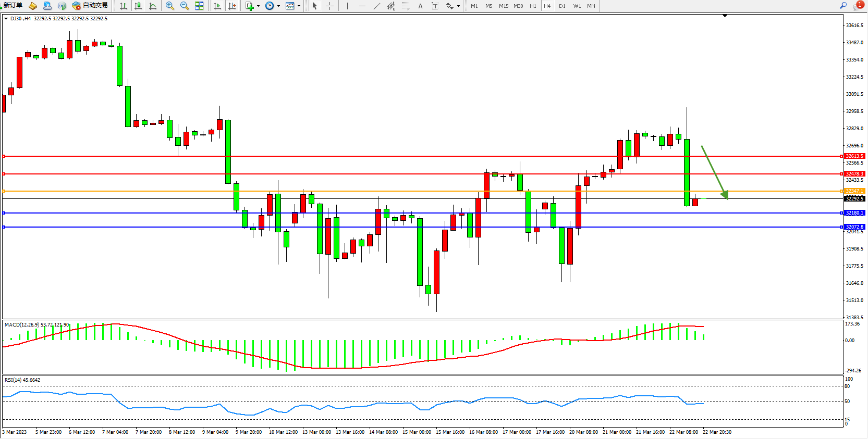Click the red 32613.5 price level label
Screen dimensions: 868x439
point(854,156)
